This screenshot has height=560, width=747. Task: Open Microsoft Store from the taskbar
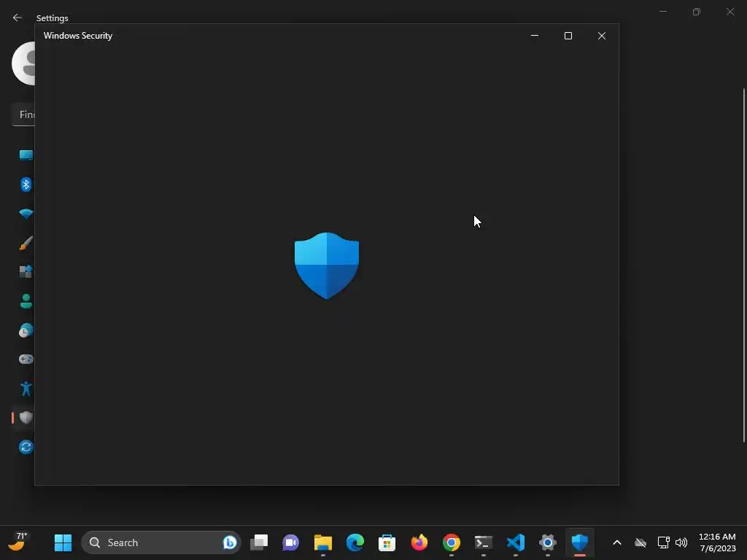(x=387, y=542)
